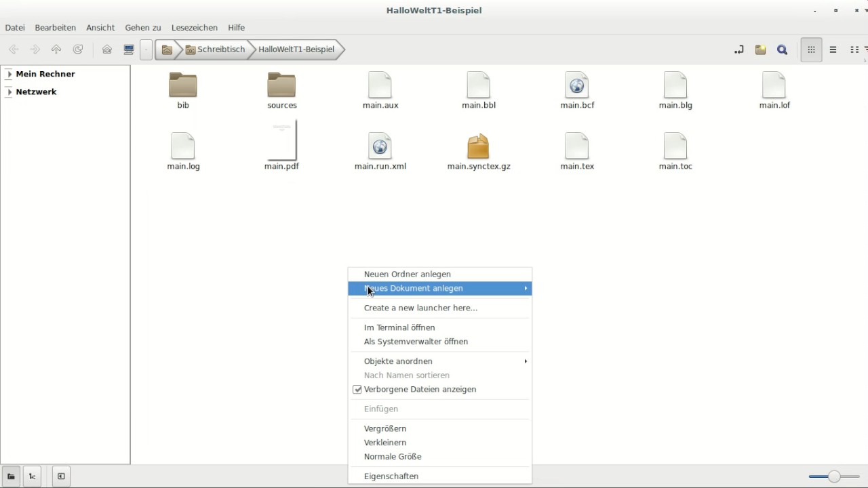Open Neues Dokument anlegen submenu
868x488 pixels.
pos(439,289)
